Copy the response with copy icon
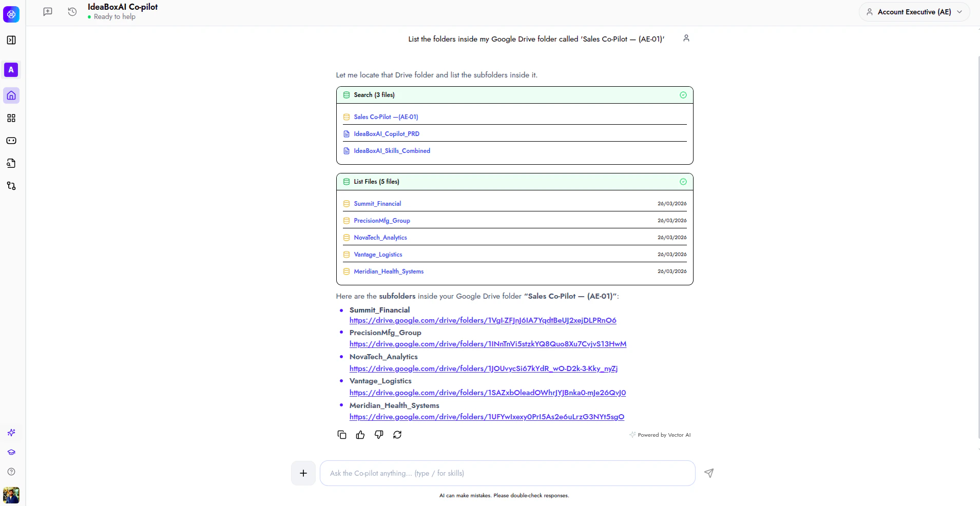 pyautogui.click(x=342, y=435)
